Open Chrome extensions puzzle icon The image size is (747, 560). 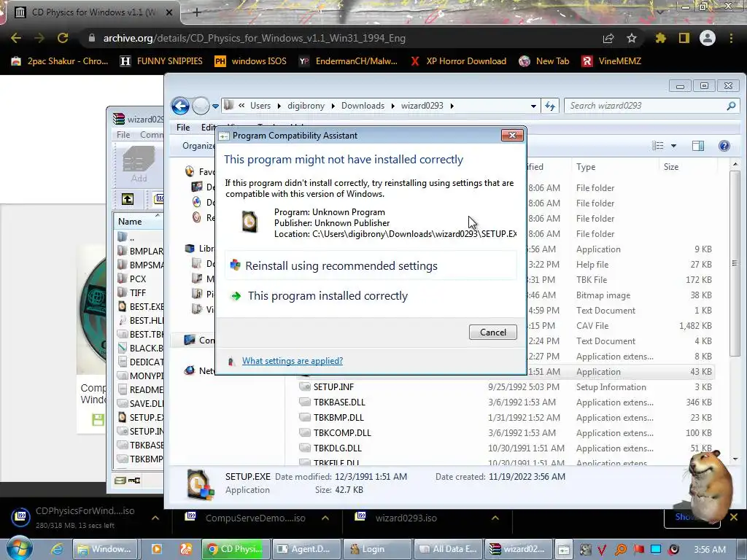click(660, 38)
